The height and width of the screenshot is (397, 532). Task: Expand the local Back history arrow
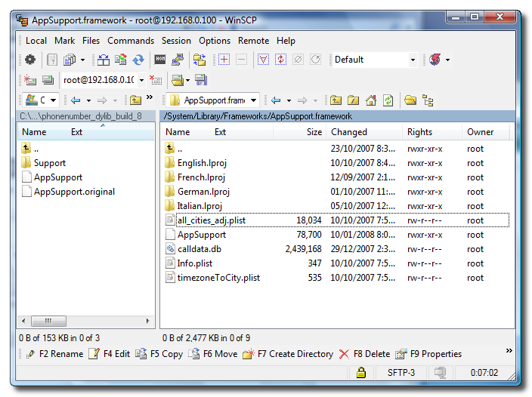click(88, 100)
